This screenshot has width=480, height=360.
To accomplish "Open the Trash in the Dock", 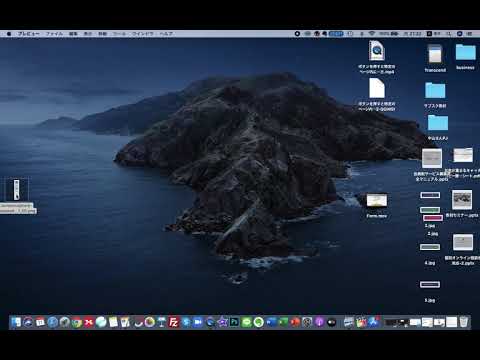I will [x=464, y=322].
